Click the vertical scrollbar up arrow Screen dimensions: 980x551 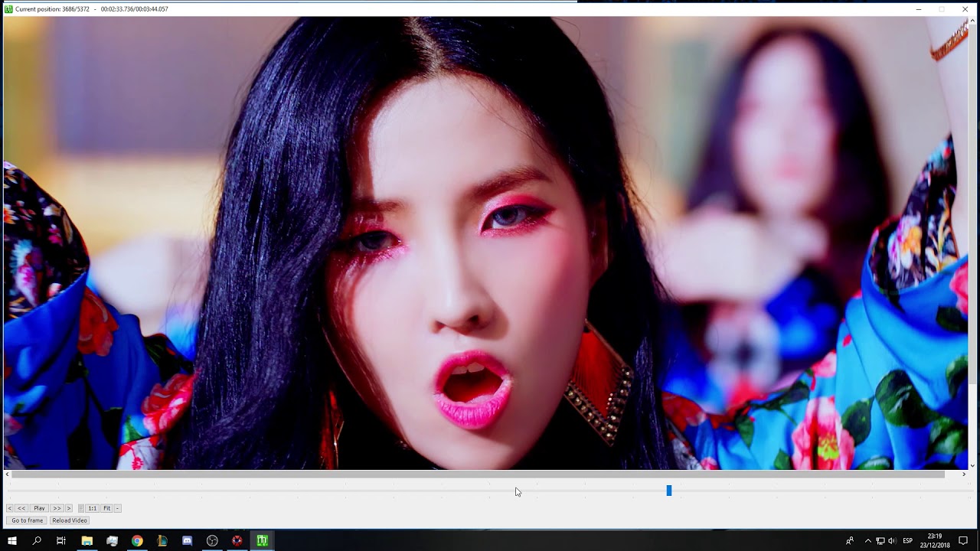click(972, 21)
